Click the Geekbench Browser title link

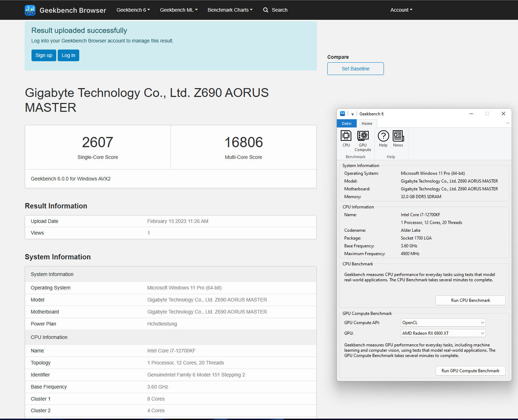73,10
